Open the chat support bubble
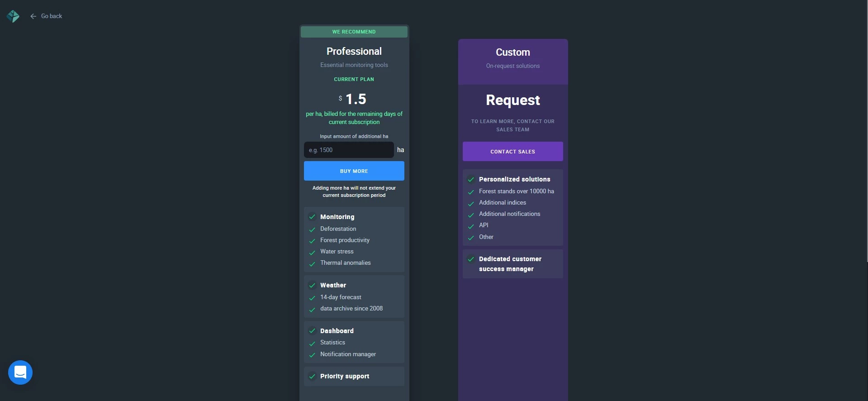 pos(20,372)
